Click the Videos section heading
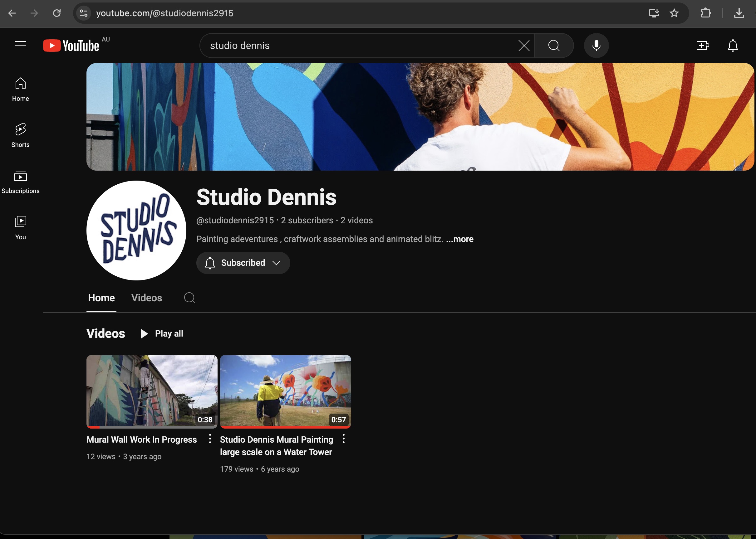Viewport: 756px width, 539px height. (x=106, y=333)
